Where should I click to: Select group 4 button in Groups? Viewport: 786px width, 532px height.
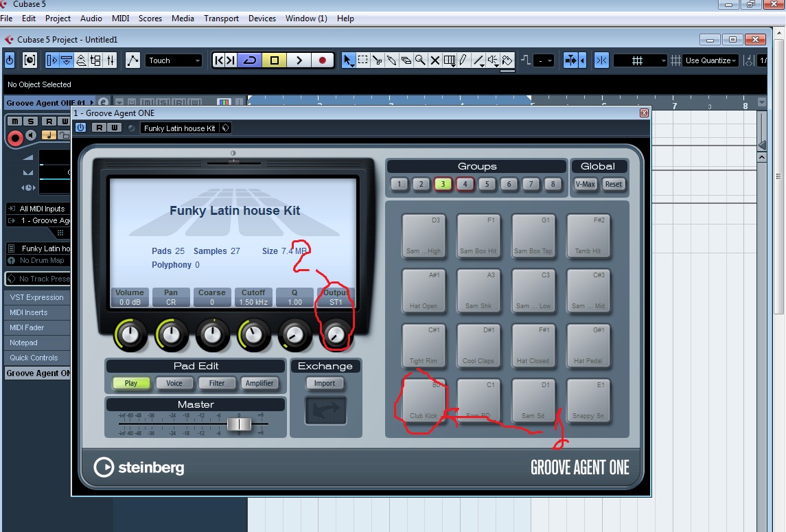click(465, 184)
